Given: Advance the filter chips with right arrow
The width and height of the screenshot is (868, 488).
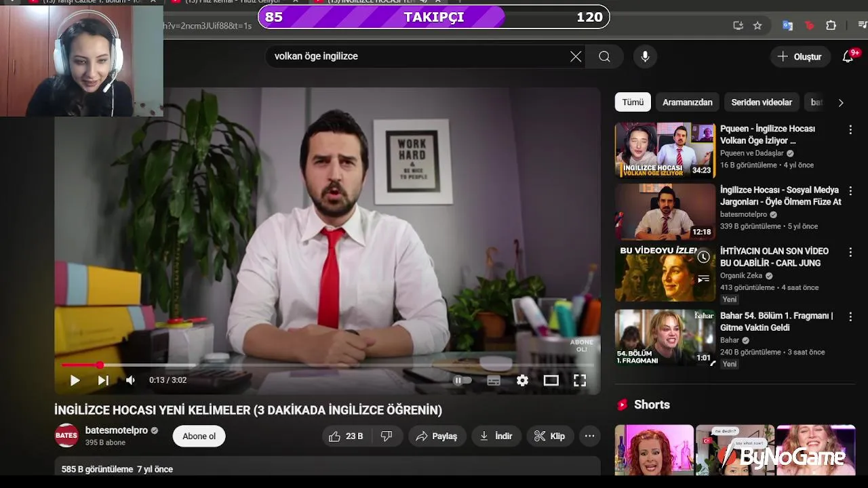Looking at the screenshot, I should (x=841, y=103).
